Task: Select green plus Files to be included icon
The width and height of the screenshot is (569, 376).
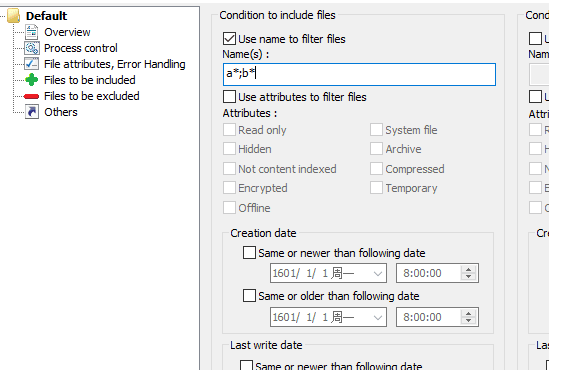Action: coord(32,80)
